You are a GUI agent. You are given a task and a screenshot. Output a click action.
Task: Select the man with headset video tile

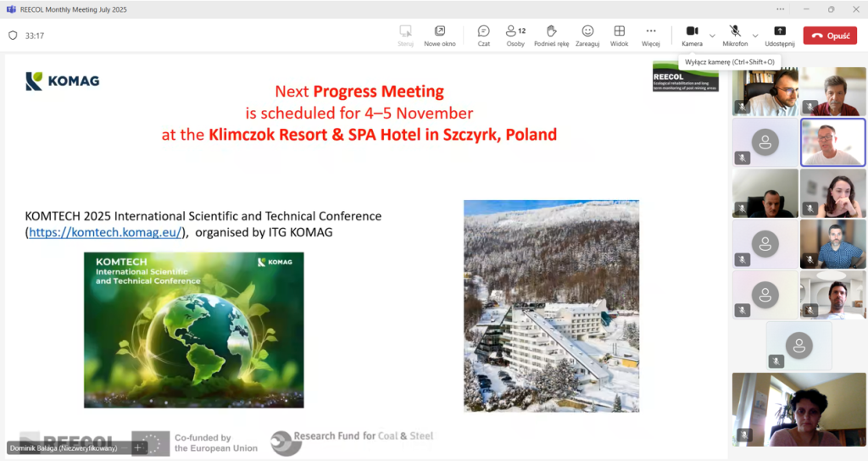pyautogui.click(x=765, y=92)
